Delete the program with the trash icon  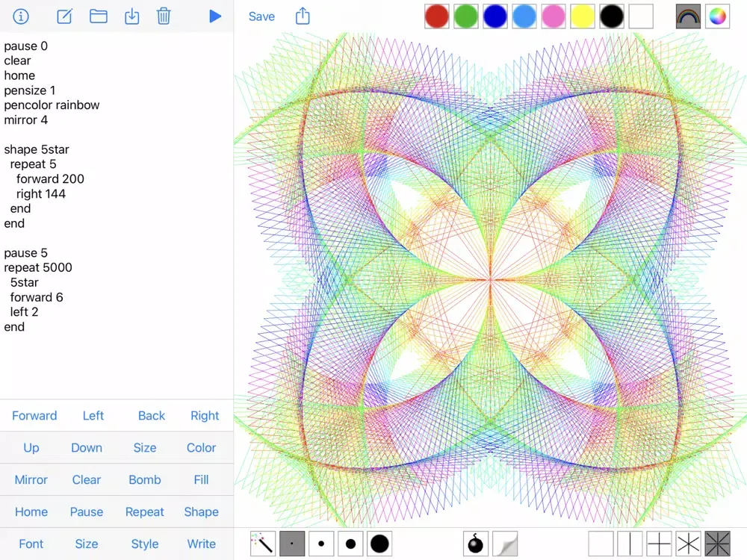pos(164,16)
